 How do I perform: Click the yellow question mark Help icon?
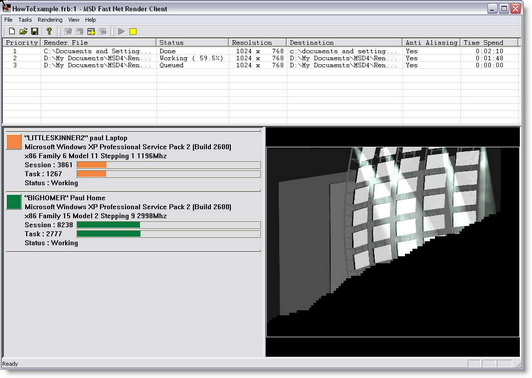tap(49, 32)
